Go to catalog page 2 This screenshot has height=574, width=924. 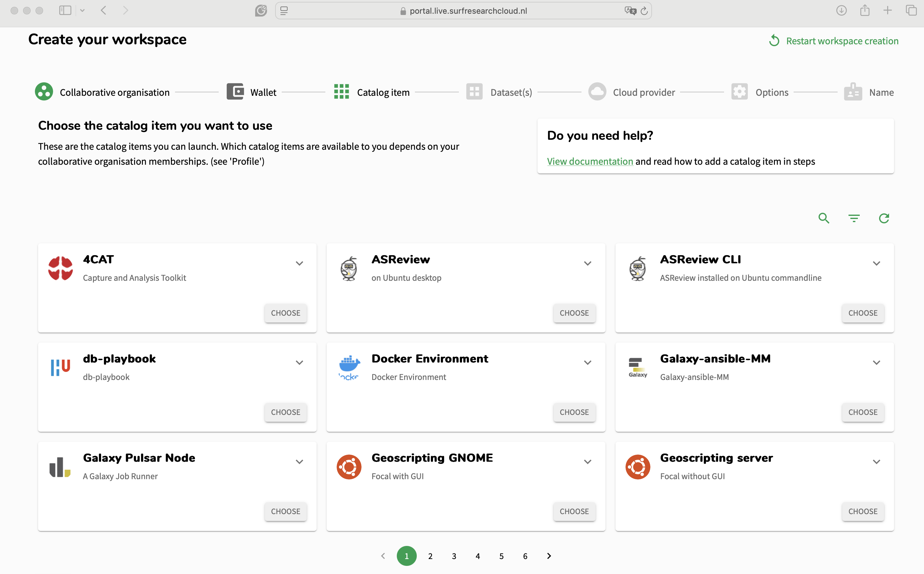point(430,556)
